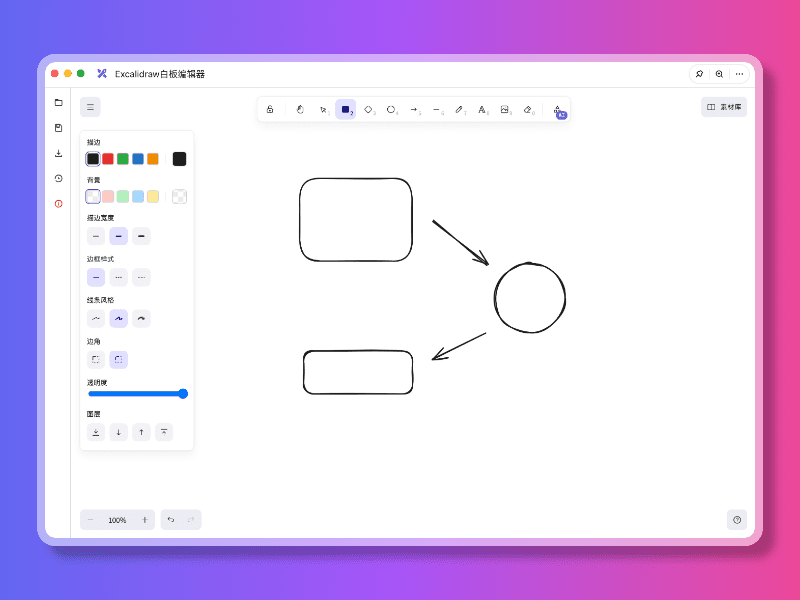Select the Ellipse tool
The height and width of the screenshot is (600, 800).
(x=391, y=110)
